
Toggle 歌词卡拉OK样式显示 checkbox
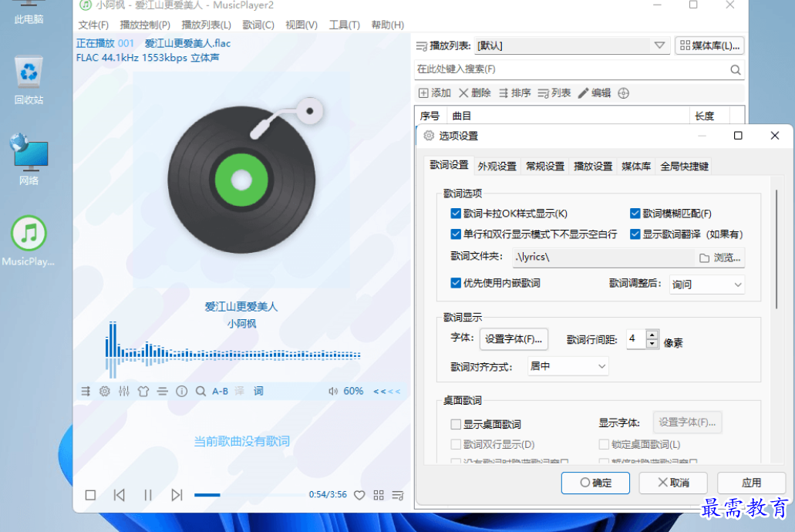click(456, 214)
